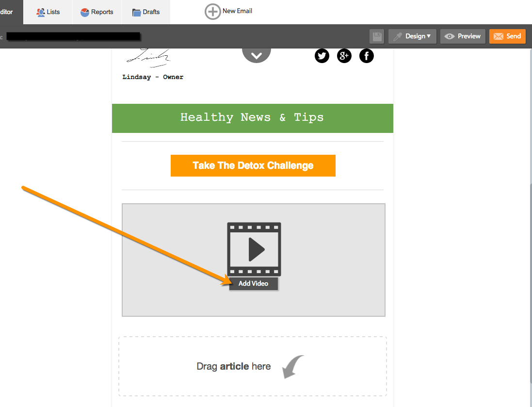Expand the Design dropdown menu
The width and height of the screenshot is (532, 407).
tap(412, 36)
